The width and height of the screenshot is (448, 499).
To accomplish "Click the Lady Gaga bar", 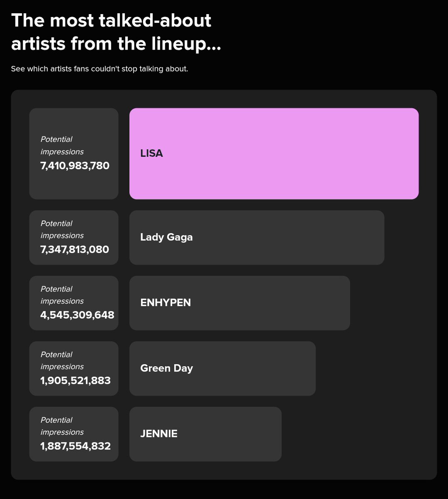I will tap(257, 237).
